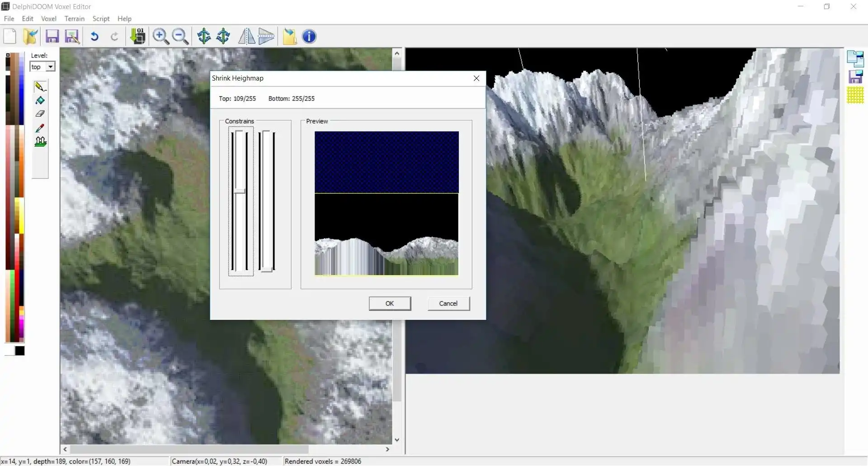Select the flood fill bucket tool
This screenshot has height=466, width=868.
[x=40, y=100]
